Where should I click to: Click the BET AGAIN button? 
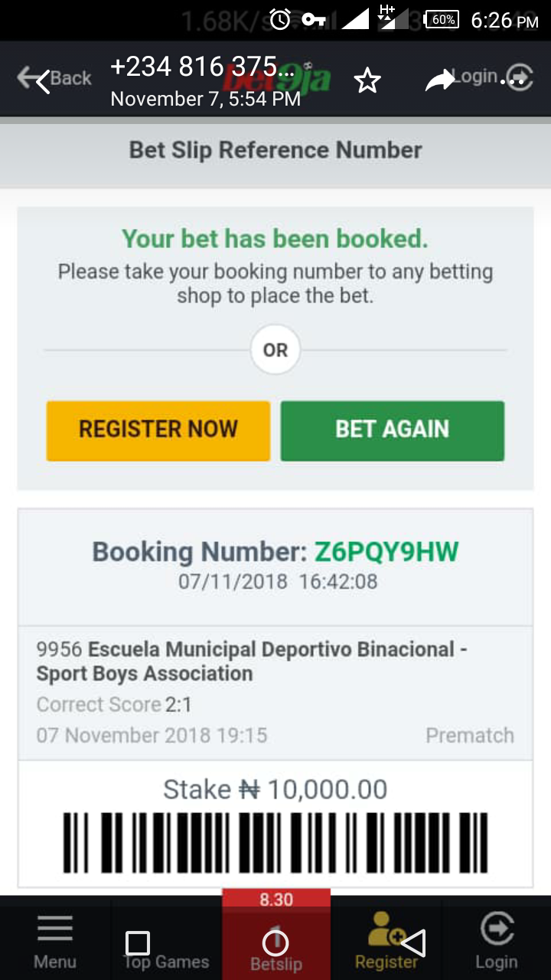(392, 430)
